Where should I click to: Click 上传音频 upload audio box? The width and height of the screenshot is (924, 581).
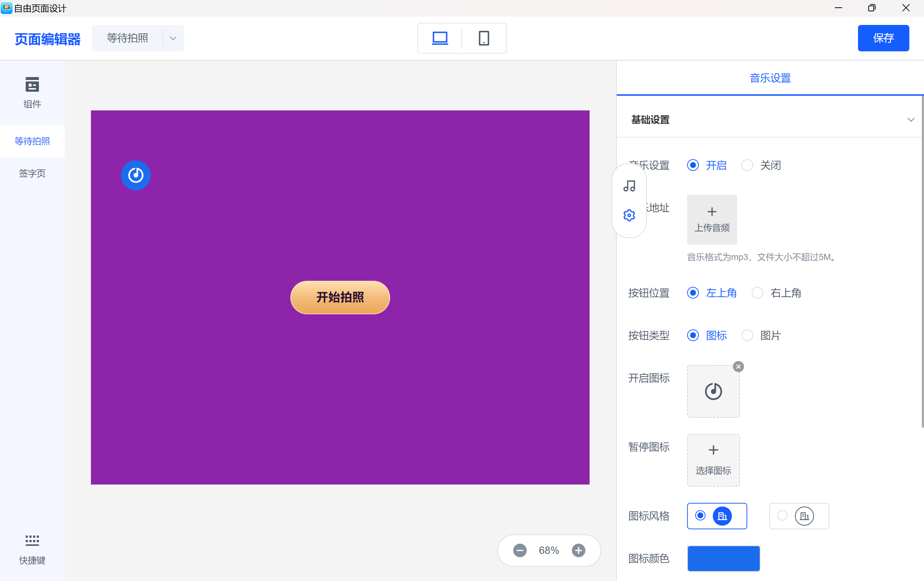[x=711, y=219]
